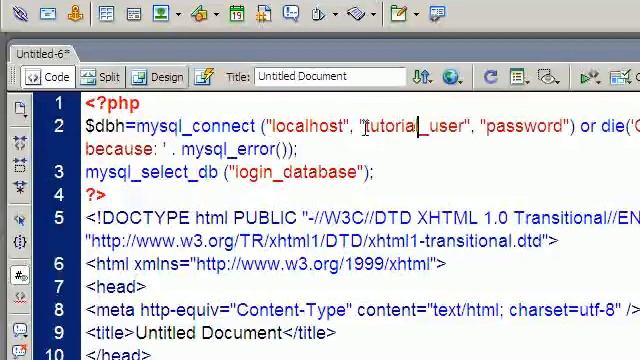The image size is (640, 360).
Task: Click the mysql_connect function on line 2
Action: tap(196, 126)
